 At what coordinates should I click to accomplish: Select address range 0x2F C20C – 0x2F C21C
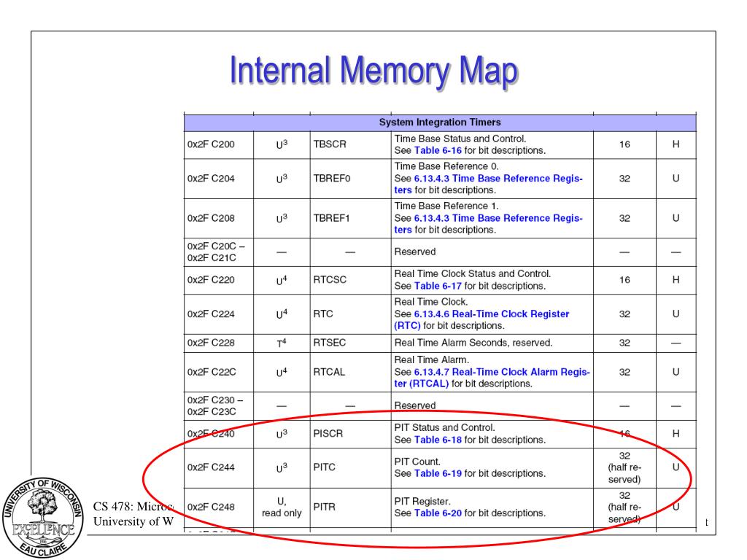[x=216, y=252]
